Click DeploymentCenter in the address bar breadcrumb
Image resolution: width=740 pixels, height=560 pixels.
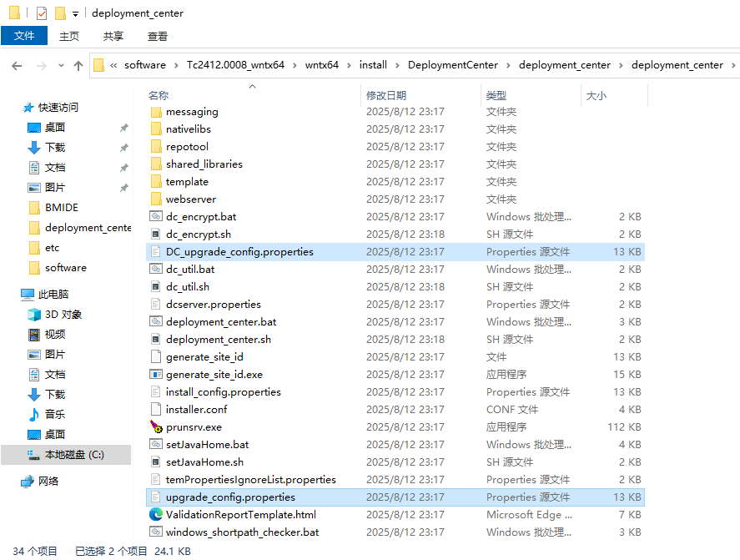[x=455, y=65]
